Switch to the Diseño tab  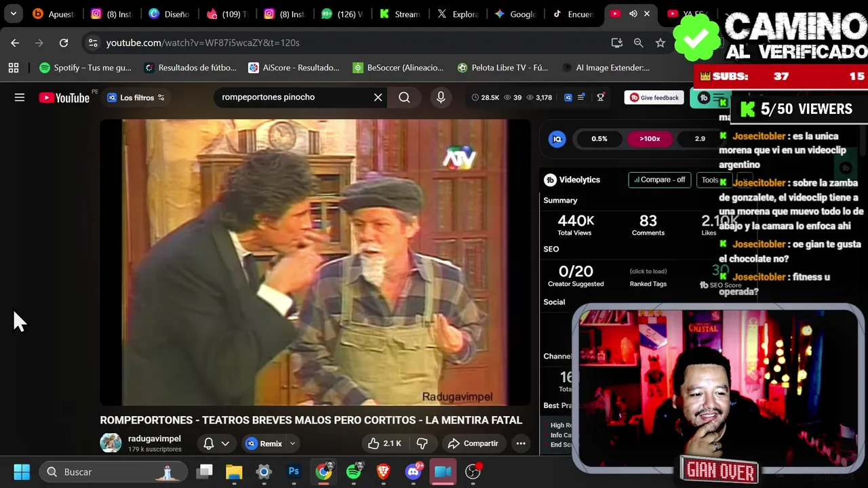[x=168, y=14]
